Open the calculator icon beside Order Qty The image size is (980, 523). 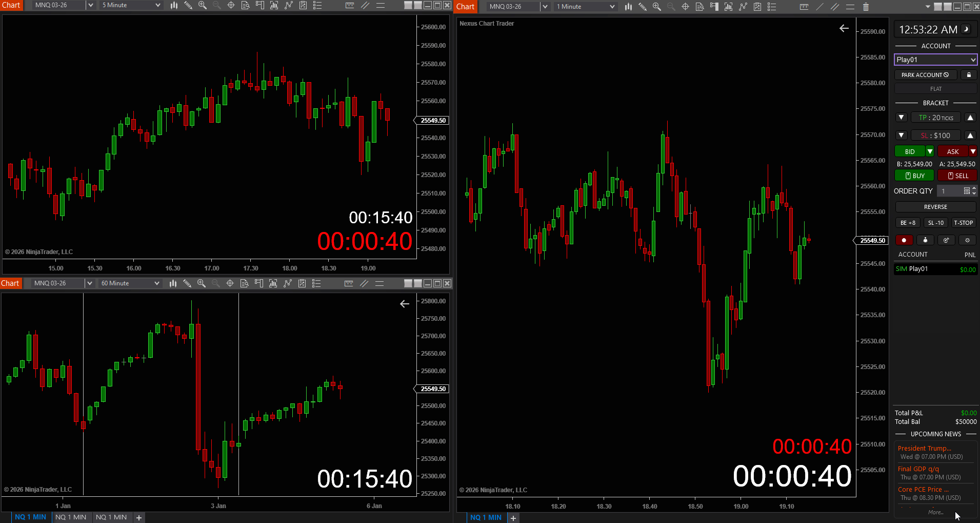[x=967, y=190]
